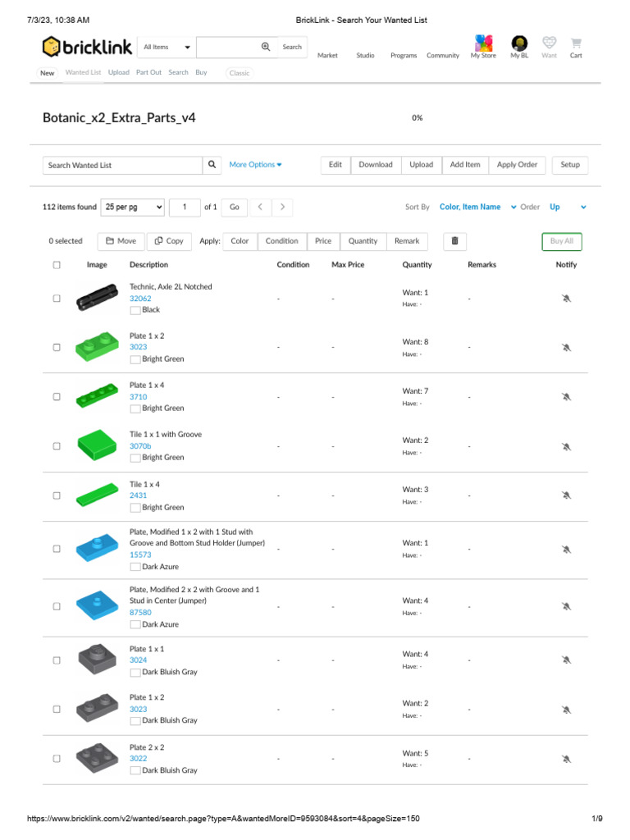Open part link 15573
This screenshot has height=840, width=630.
(140, 555)
